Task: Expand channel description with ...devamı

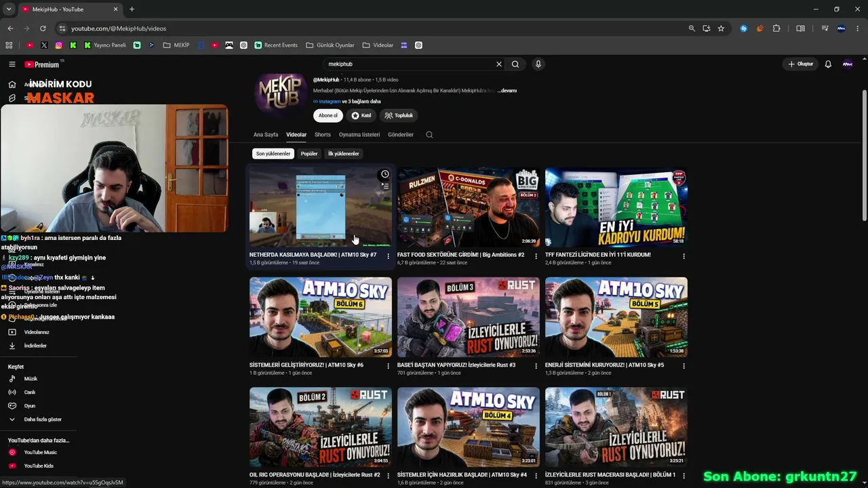Action: coord(507,90)
